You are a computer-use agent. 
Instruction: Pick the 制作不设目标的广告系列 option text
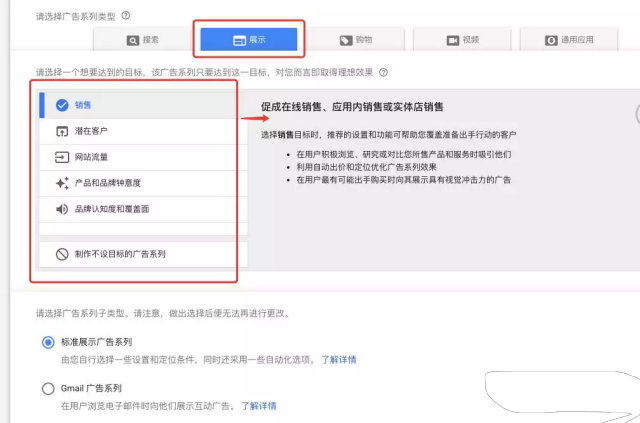pos(120,254)
